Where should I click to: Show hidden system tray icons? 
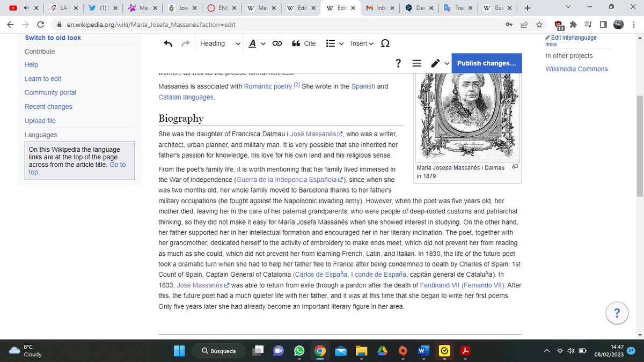(547, 351)
